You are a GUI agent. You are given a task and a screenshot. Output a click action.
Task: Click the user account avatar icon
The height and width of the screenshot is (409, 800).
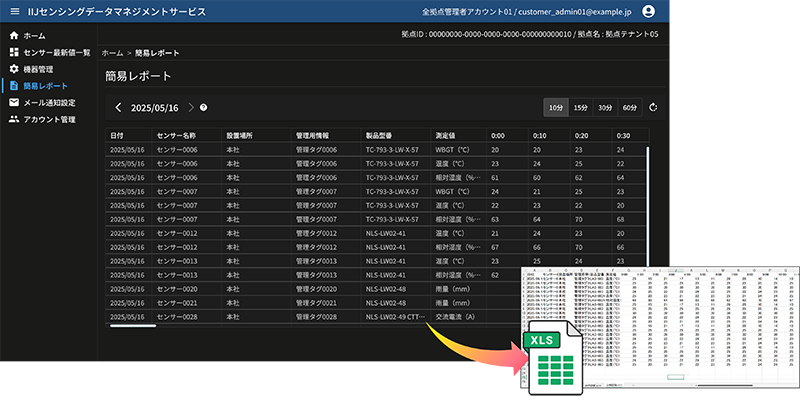[648, 12]
